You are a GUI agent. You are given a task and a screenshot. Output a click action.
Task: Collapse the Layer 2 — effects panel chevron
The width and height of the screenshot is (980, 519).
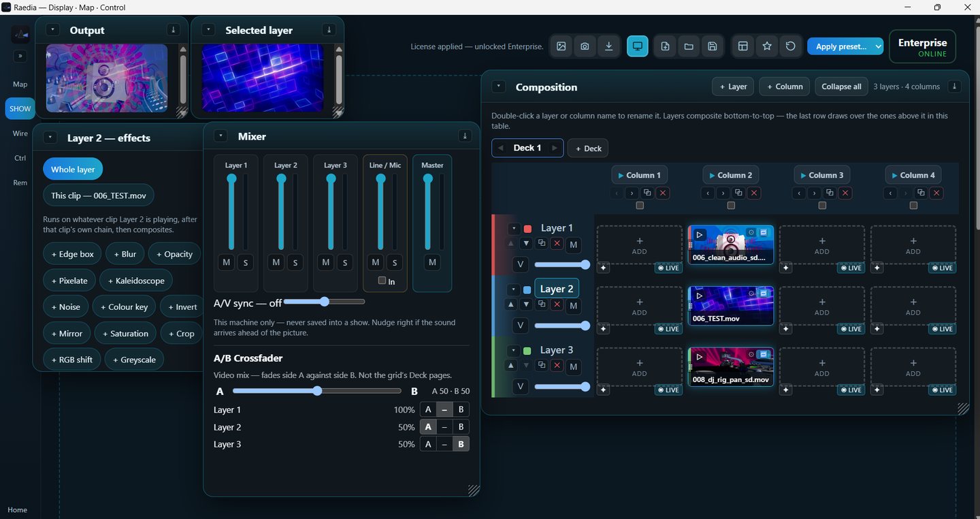tap(50, 138)
